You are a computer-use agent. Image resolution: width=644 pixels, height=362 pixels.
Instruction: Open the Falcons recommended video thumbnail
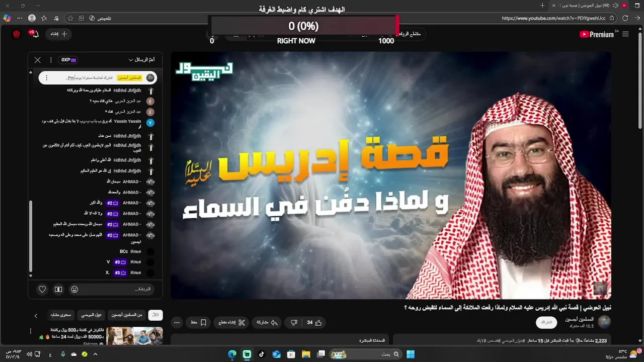[x=134, y=335]
